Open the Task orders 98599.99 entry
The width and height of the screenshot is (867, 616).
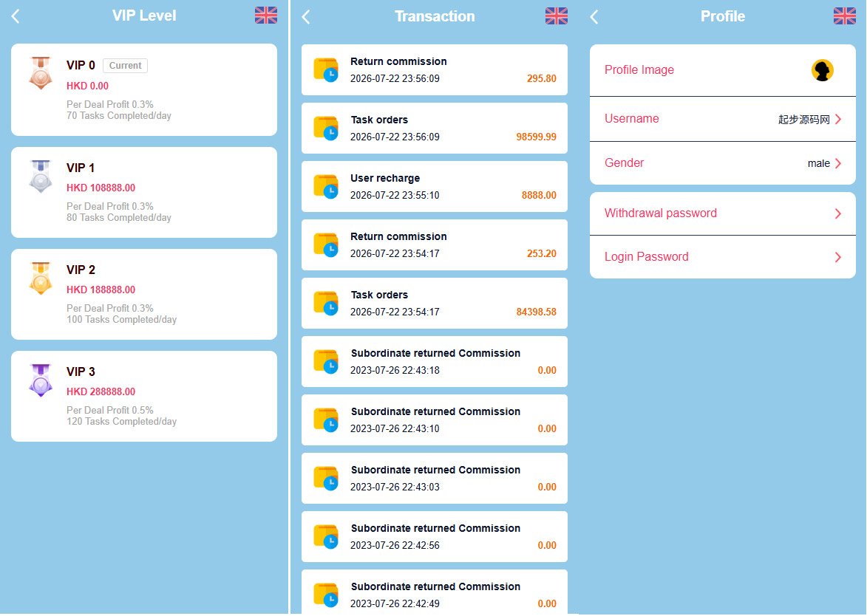[435, 129]
